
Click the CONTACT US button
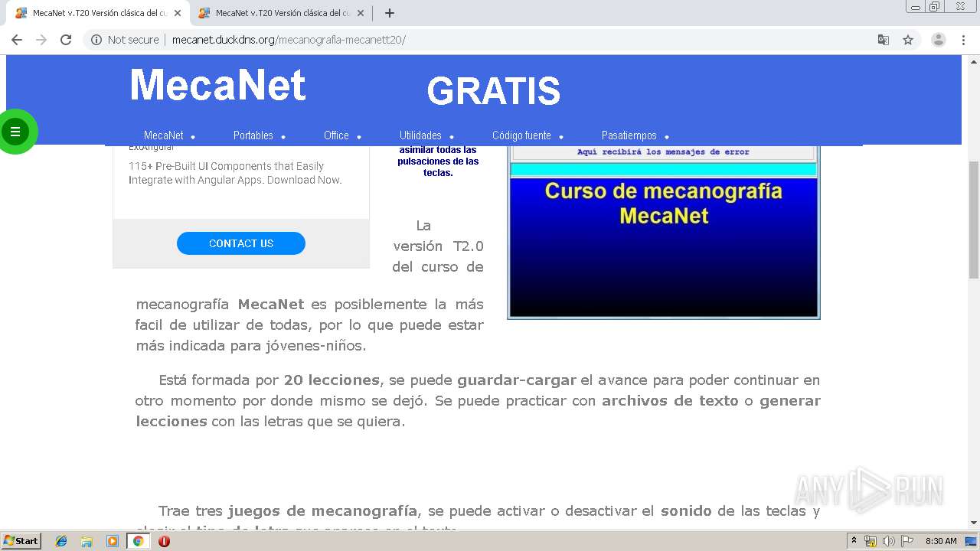[x=241, y=243]
